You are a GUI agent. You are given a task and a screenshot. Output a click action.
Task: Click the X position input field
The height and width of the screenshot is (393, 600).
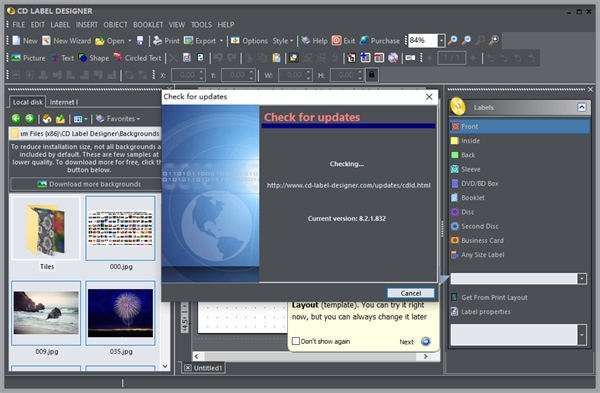pos(185,75)
